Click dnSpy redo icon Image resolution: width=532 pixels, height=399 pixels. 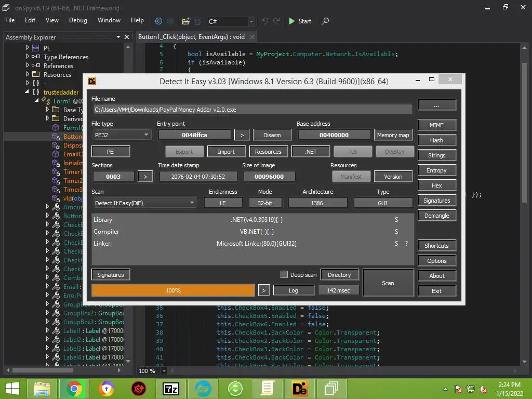pyautogui.click(x=276, y=21)
